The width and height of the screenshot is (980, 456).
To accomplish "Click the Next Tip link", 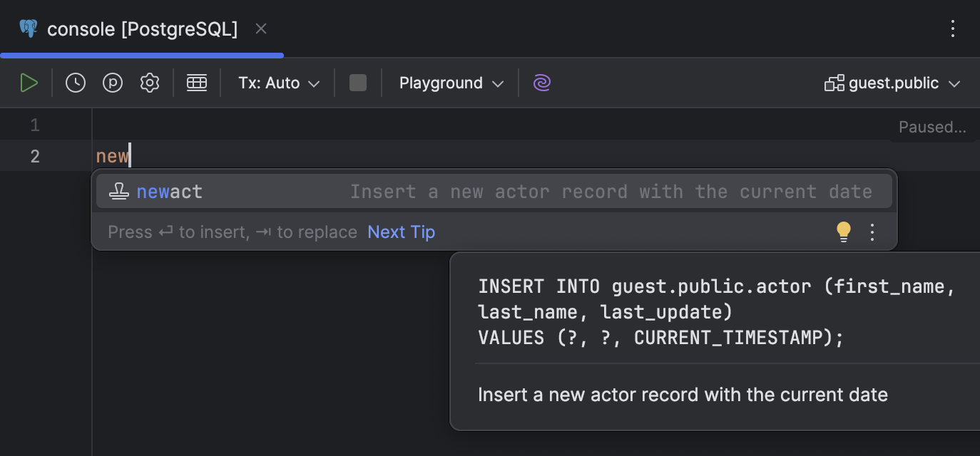I will [x=401, y=232].
